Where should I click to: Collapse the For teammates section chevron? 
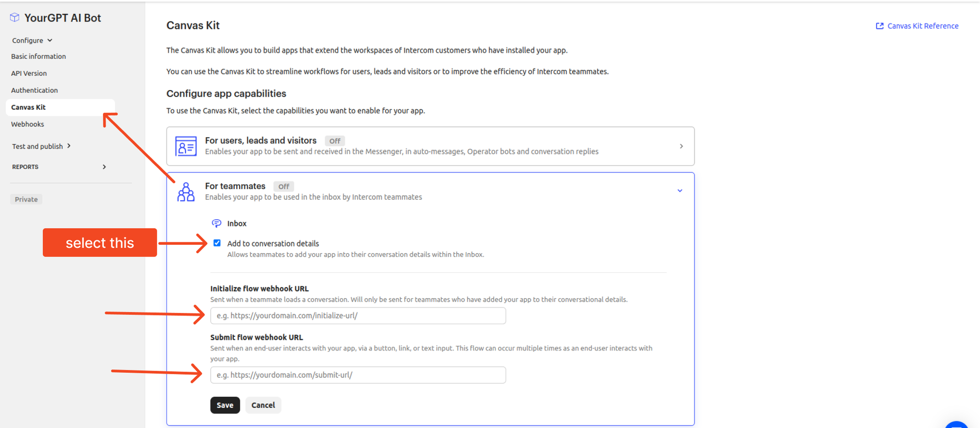(680, 190)
